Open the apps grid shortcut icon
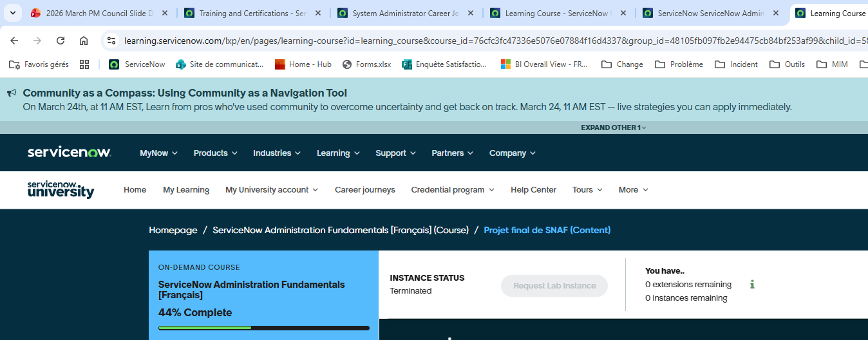This screenshot has width=868, height=340. 84,64
